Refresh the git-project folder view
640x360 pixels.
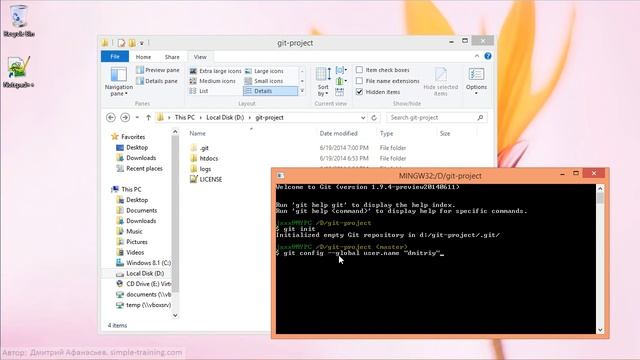point(374,118)
